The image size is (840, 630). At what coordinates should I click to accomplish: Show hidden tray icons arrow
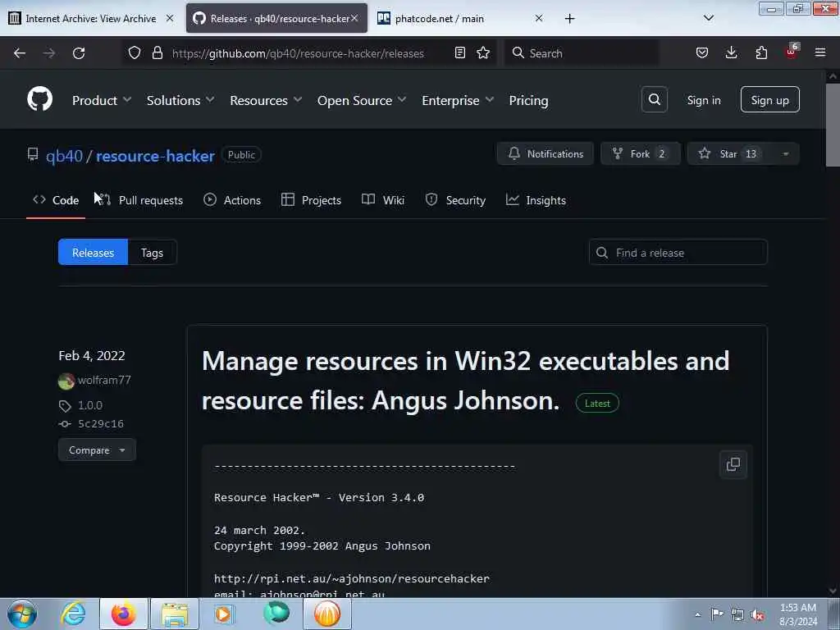tap(697, 615)
